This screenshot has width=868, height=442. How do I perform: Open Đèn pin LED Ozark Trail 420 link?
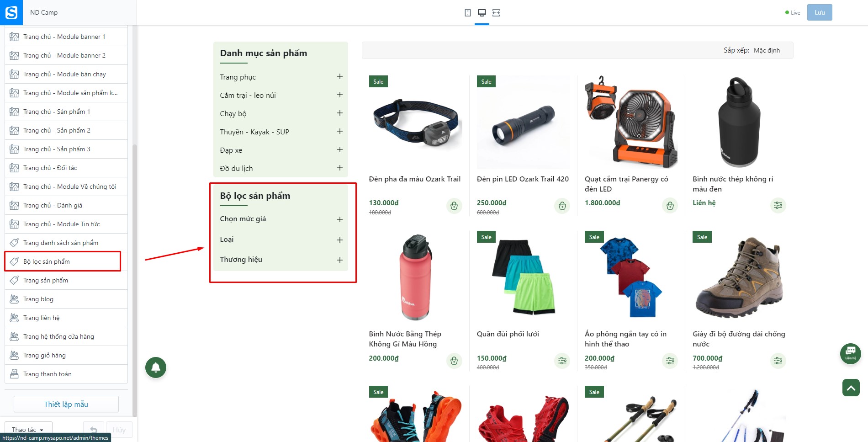(x=523, y=179)
